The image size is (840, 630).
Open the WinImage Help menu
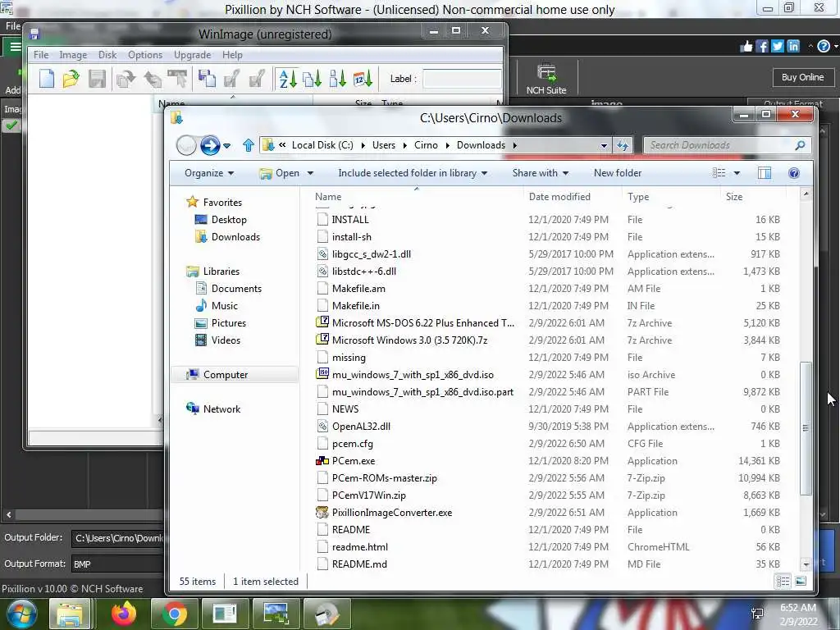tap(232, 55)
